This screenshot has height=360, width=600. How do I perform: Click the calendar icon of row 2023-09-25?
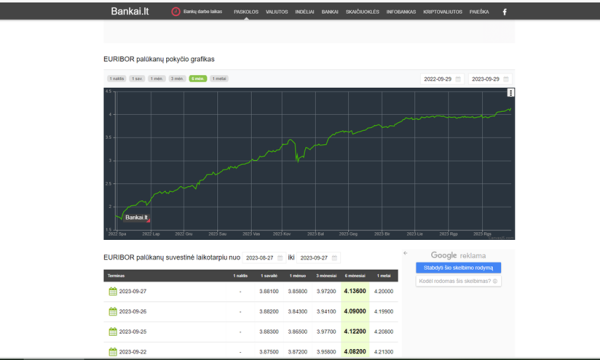(x=112, y=332)
